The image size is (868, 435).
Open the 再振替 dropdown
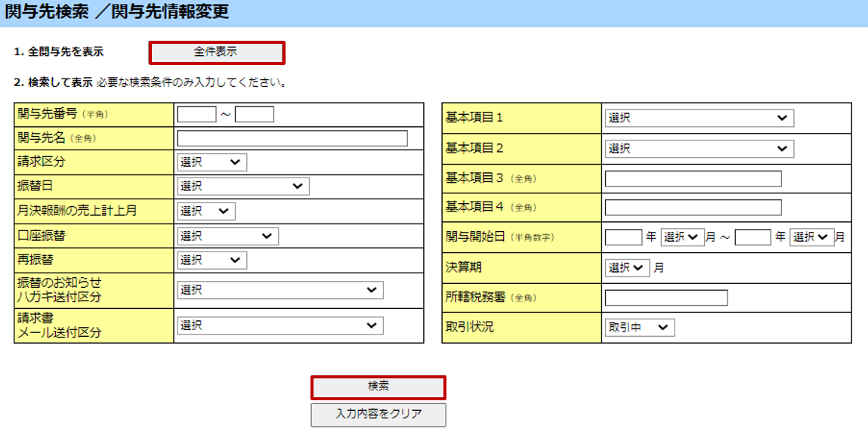(212, 261)
